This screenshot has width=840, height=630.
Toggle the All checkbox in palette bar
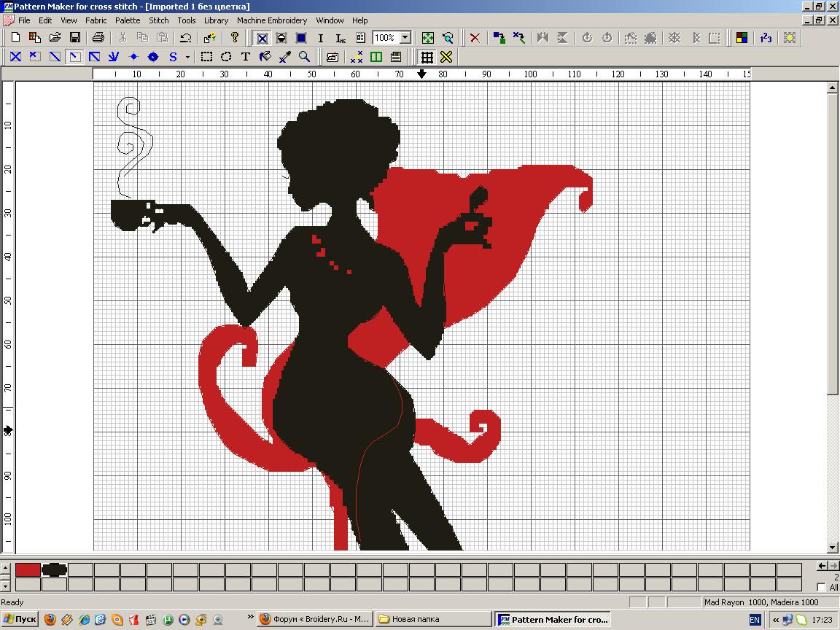822,588
